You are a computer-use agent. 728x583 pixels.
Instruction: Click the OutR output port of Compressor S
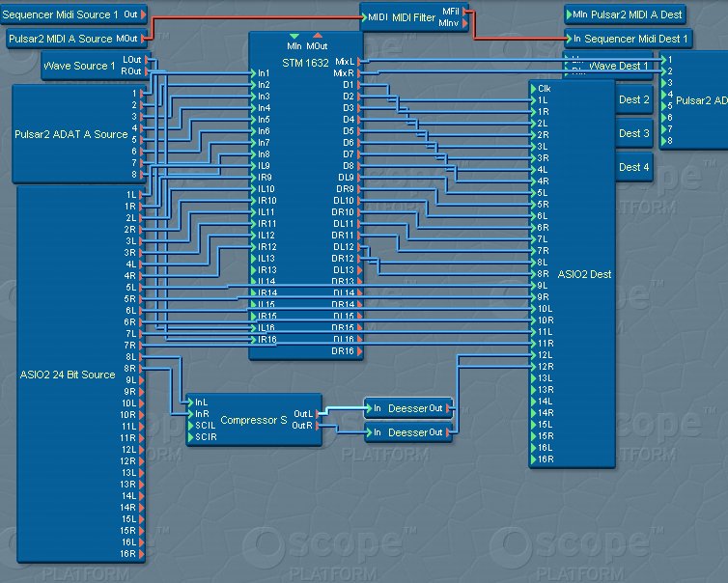click(318, 426)
